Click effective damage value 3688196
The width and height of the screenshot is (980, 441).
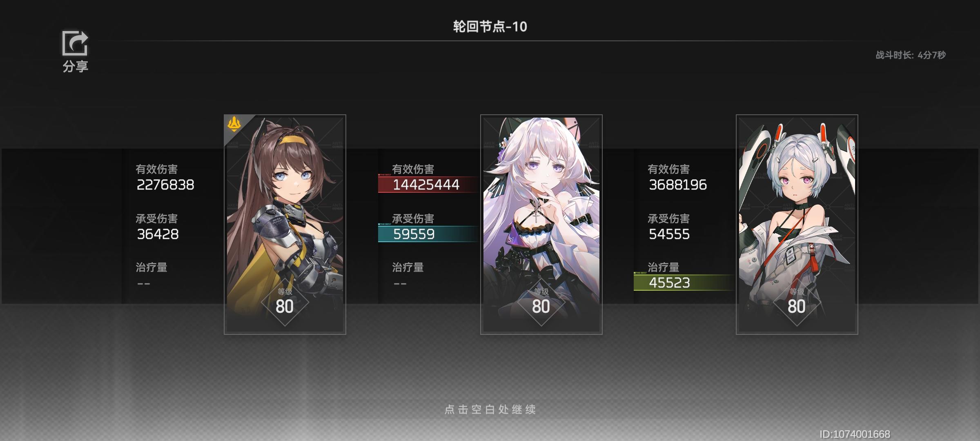click(x=678, y=185)
